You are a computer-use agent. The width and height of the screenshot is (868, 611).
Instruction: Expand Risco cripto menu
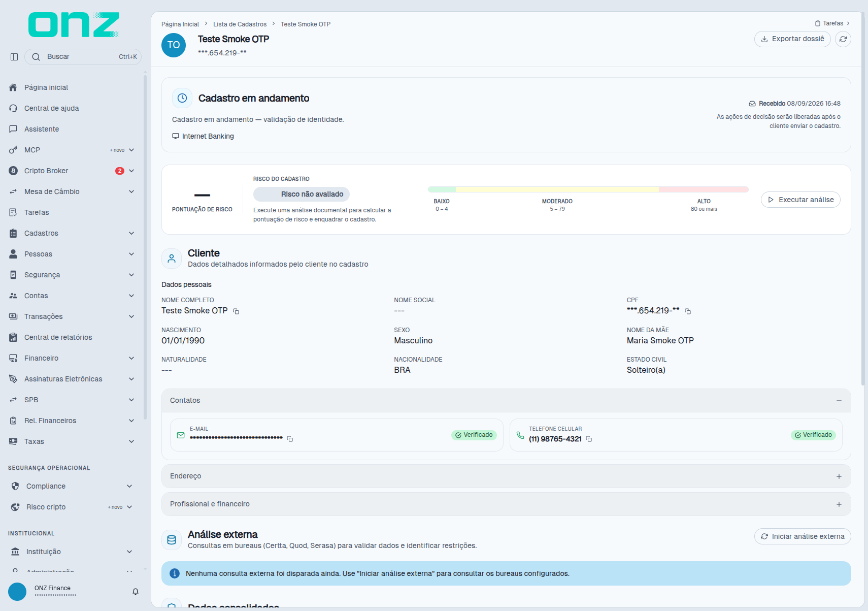[x=129, y=507]
